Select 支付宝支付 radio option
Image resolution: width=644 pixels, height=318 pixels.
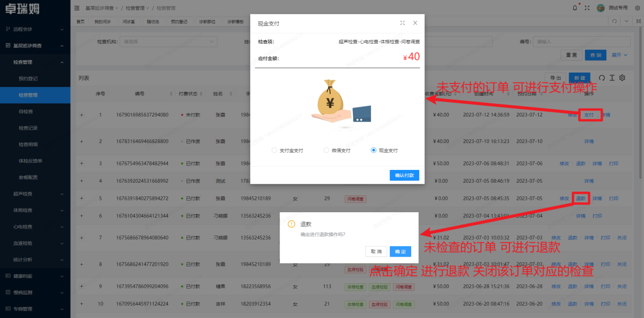(274, 150)
